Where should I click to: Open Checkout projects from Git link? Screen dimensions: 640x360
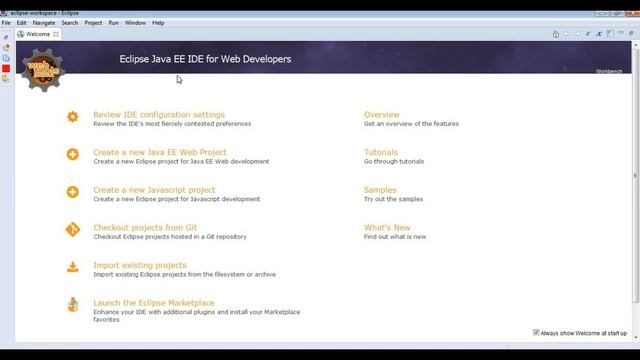click(x=145, y=227)
